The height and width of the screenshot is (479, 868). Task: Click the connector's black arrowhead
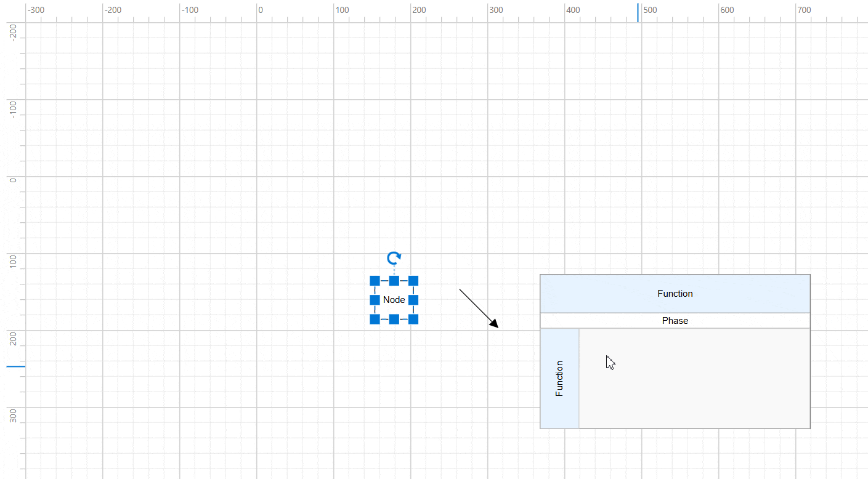click(x=494, y=324)
